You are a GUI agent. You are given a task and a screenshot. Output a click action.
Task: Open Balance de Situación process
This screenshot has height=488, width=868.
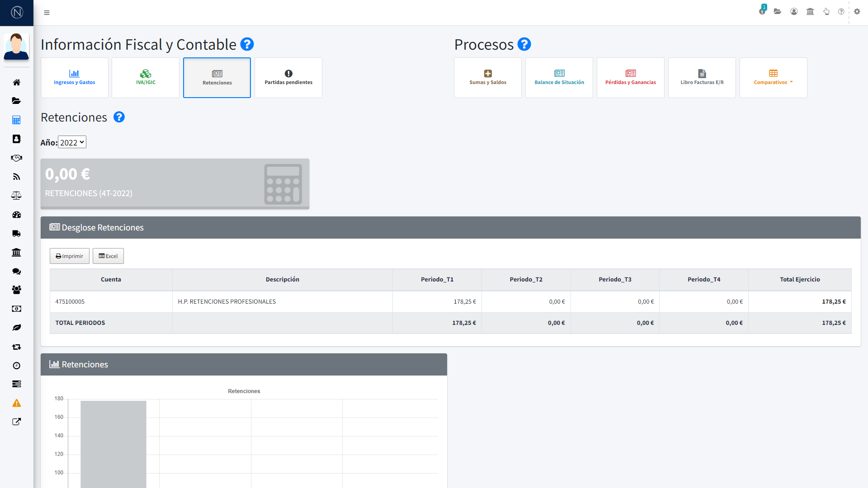(x=559, y=78)
